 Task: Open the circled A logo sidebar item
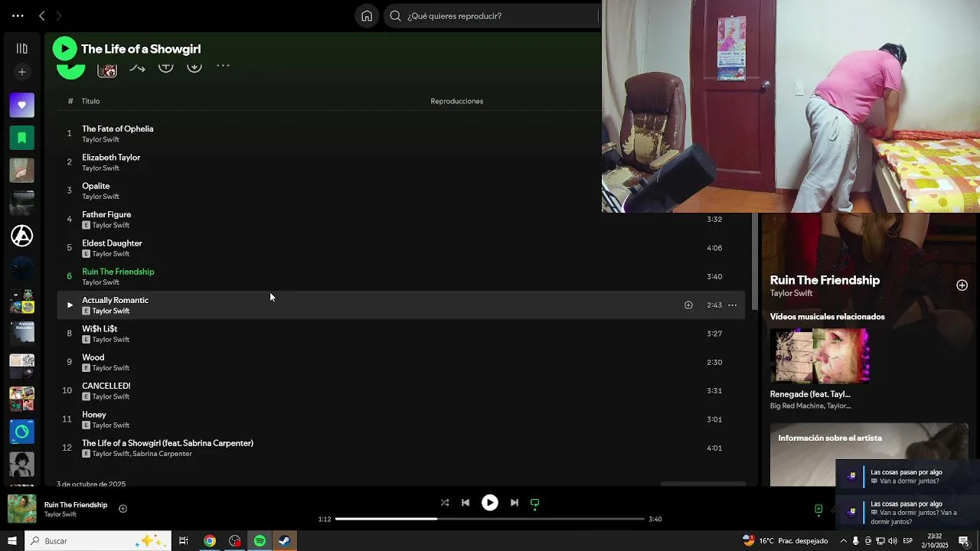(21, 236)
